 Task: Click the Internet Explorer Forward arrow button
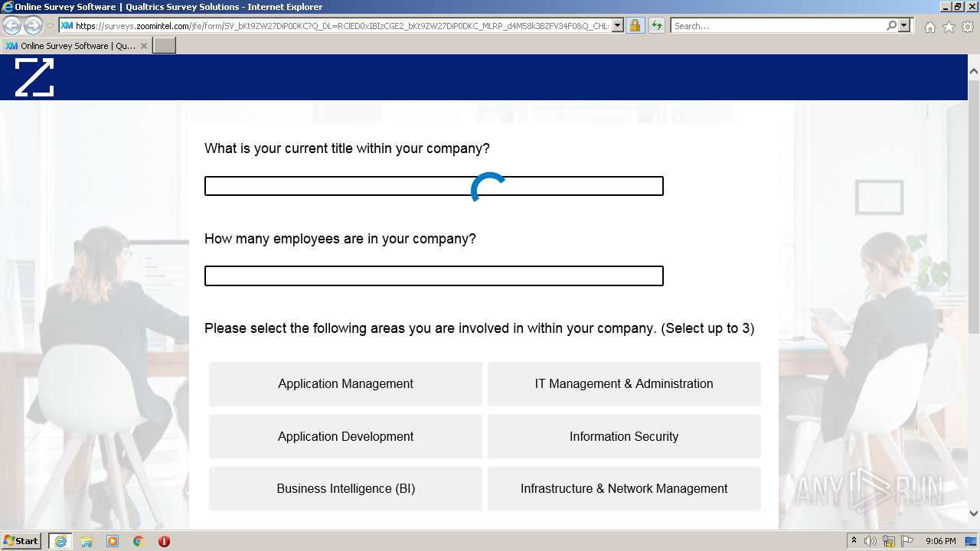click(x=33, y=25)
